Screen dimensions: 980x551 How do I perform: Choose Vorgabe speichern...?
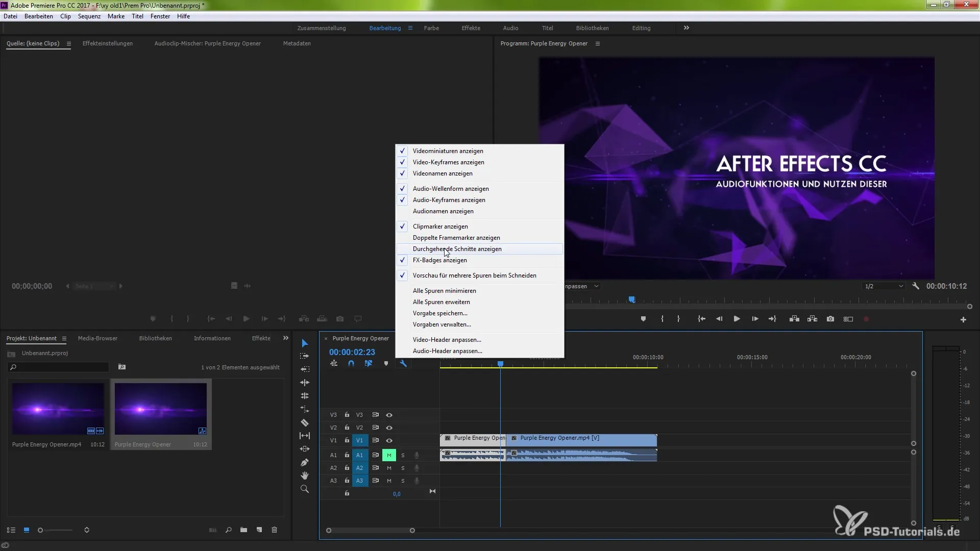click(480, 313)
